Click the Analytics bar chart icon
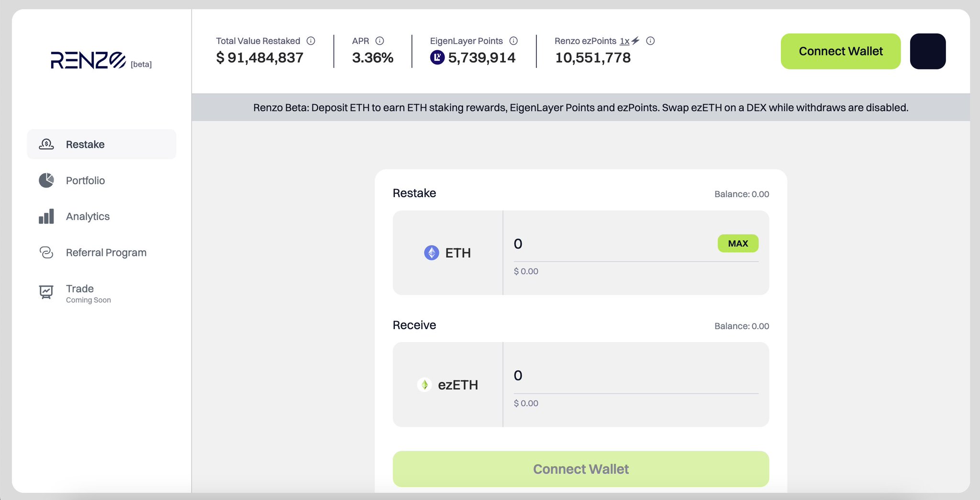This screenshot has width=980, height=500. pyautogui.click(x=46, y=216)
